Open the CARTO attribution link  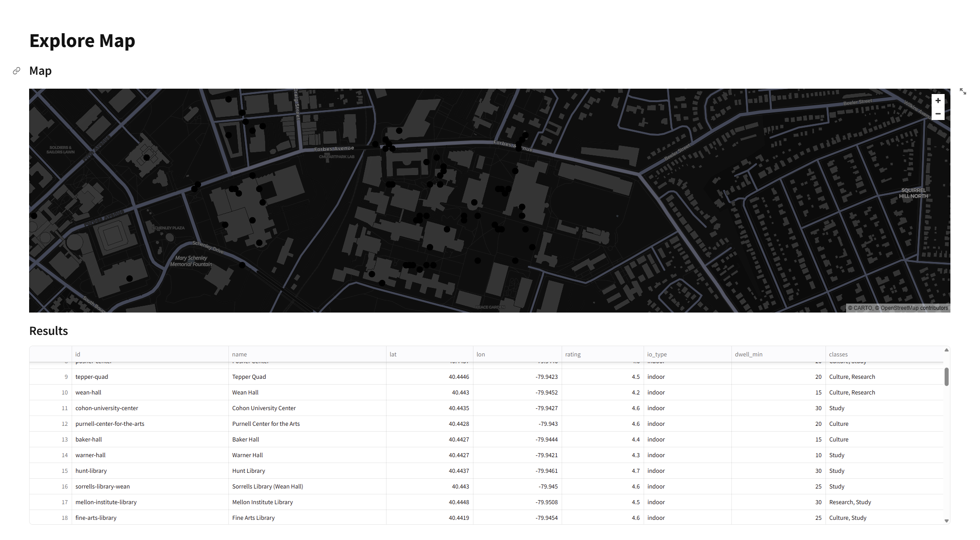(863, 308)
